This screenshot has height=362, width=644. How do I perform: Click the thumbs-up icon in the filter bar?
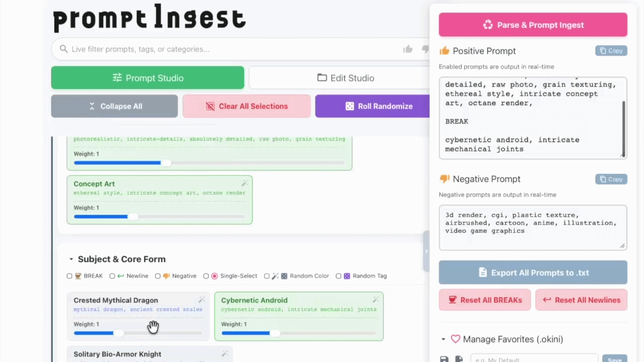408,49
